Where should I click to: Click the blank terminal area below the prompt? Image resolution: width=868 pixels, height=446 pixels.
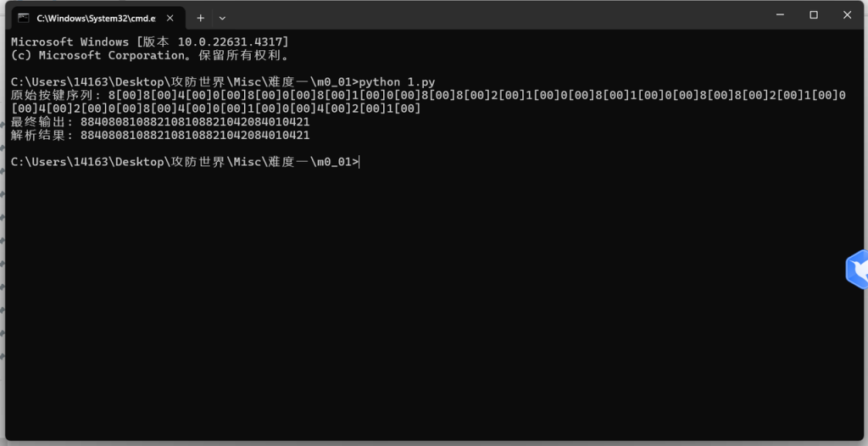424,297
